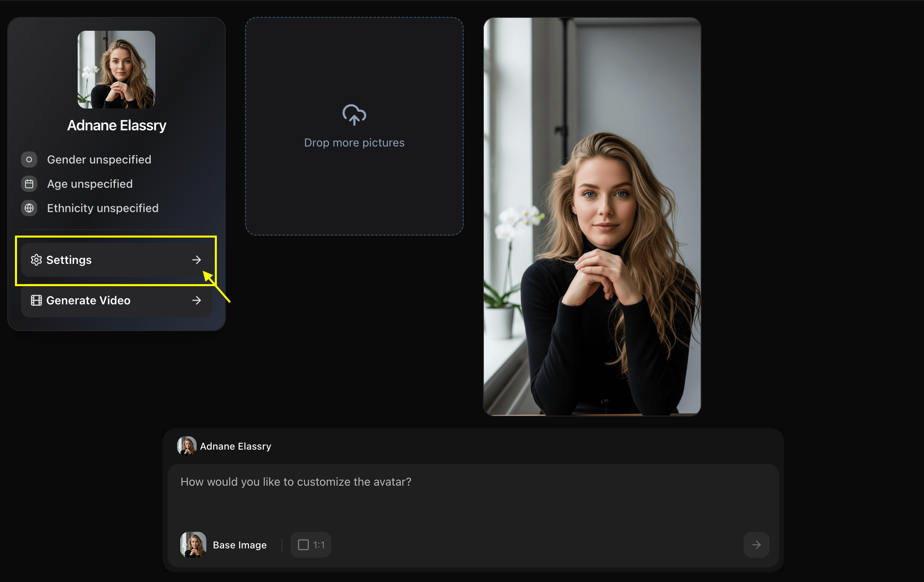Click the arrow on the Settings row
This screenshot has width=924, height=582.
point(197,260)
